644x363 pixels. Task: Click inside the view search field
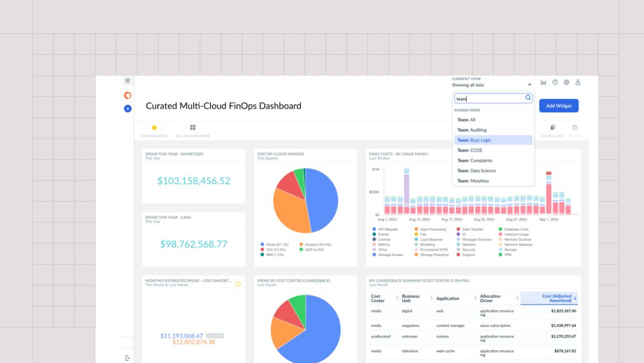[489, 98]
